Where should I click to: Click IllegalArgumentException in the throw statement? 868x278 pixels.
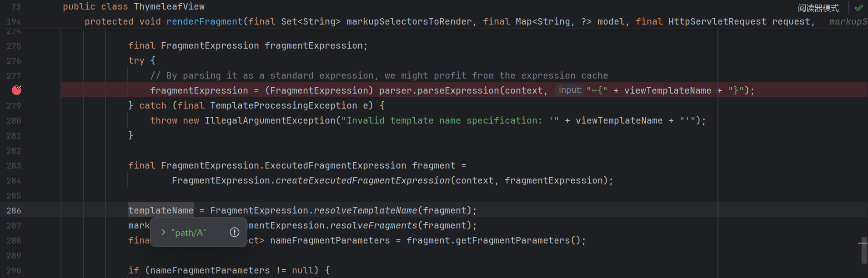click(270, 120)
